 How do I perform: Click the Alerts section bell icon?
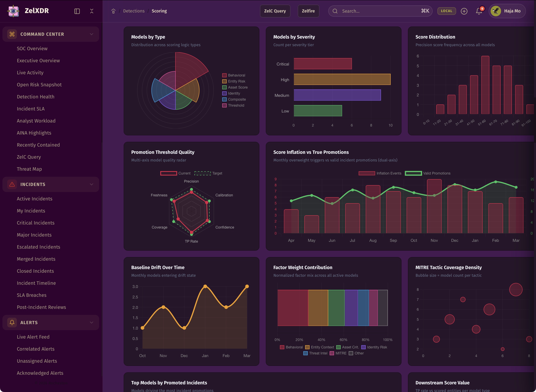[12, 323]
